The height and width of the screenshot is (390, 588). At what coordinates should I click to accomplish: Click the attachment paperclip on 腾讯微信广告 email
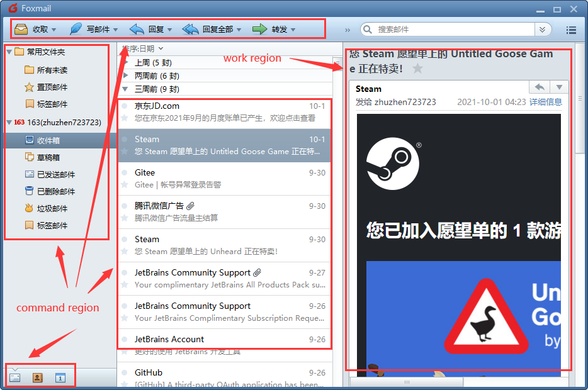191,206
